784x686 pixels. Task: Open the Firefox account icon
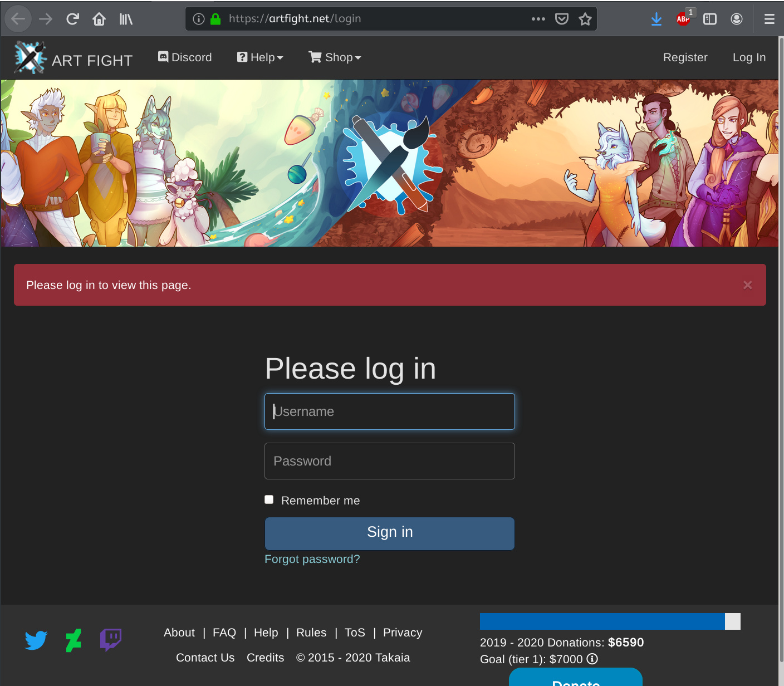737,19
